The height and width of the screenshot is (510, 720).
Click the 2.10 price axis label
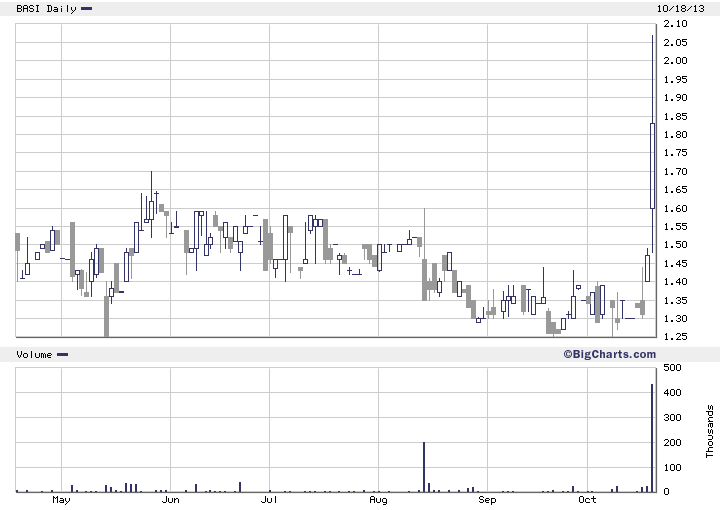[x=675, y=23]
